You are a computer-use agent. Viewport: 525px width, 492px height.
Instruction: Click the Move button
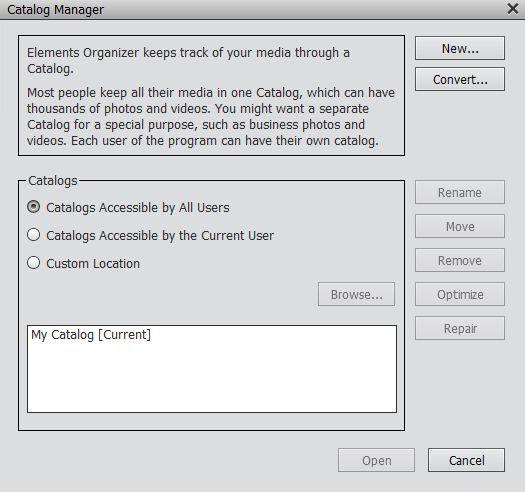(460, 226)
